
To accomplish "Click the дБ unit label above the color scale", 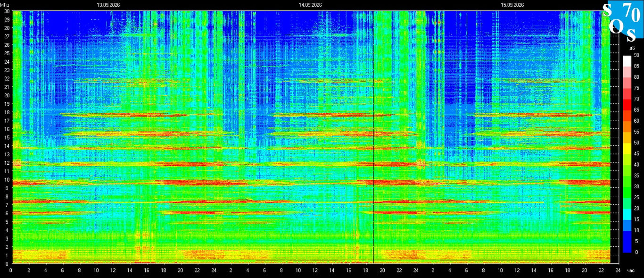I will pyautogui.click(x=632, y=48).
